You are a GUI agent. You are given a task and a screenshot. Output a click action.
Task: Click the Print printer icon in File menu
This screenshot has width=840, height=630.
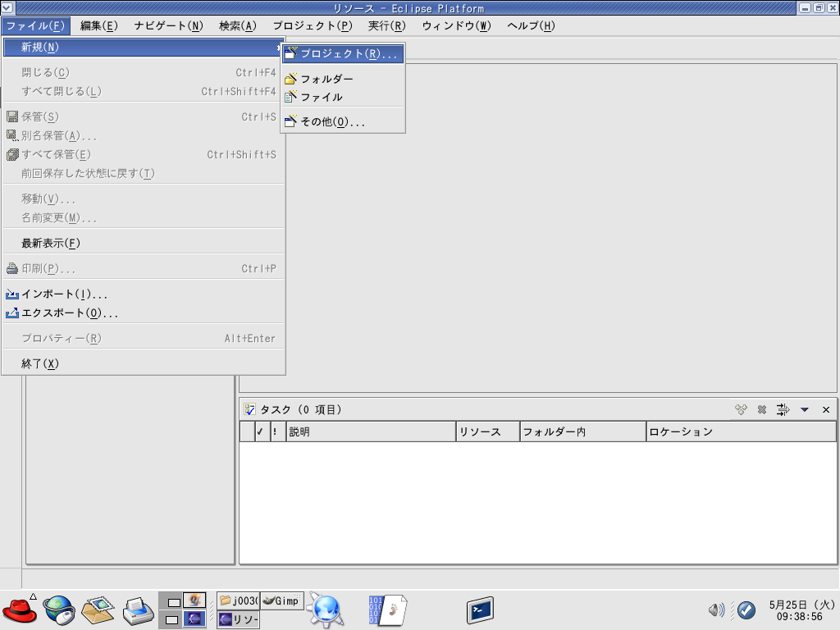(x=12, y=268)
